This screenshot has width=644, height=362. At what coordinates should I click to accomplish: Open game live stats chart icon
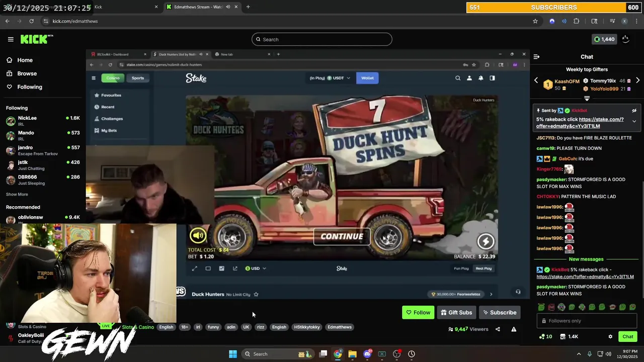(221, 268)
